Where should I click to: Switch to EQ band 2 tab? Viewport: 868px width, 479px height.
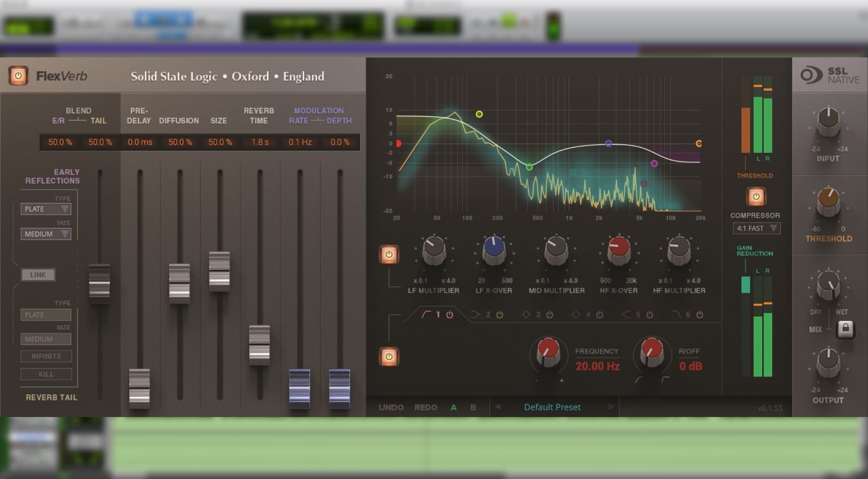(488, 314)
